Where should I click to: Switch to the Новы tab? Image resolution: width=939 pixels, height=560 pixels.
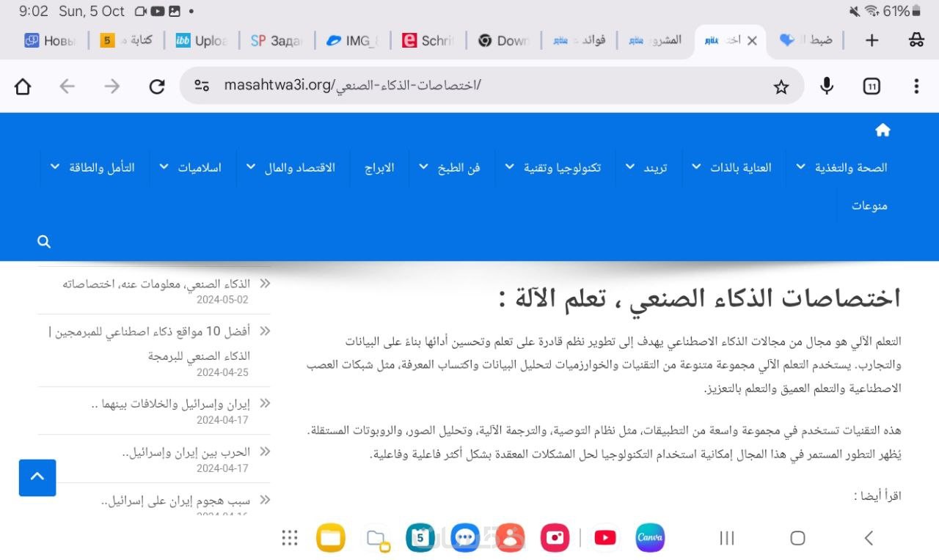[x=51, y=41]
